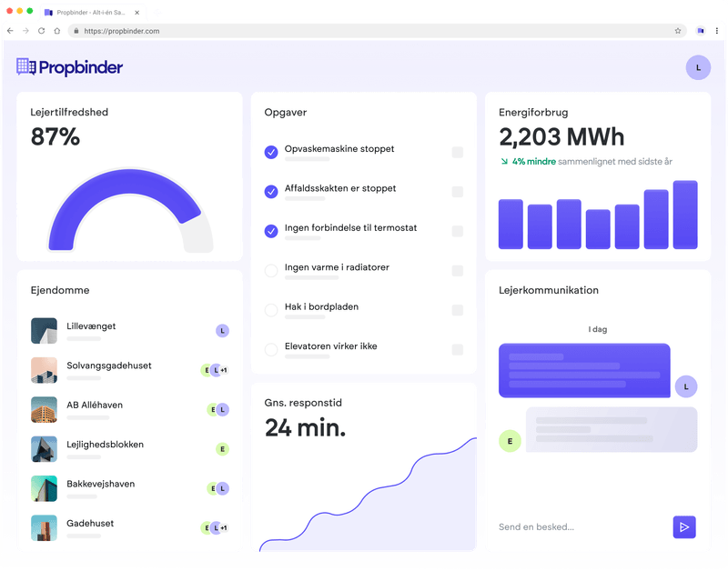Uncheck the "Opvaskemaskine stoppet" task checkbox
This screenshot has height=571, width=728.
tap(270, 152)
